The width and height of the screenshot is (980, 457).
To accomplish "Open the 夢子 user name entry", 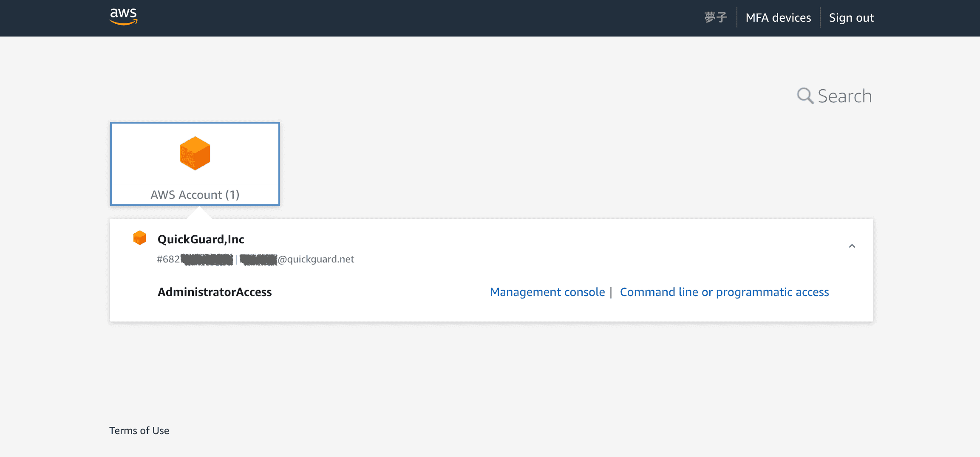I will pyautogui.click(x=716, y=18).
